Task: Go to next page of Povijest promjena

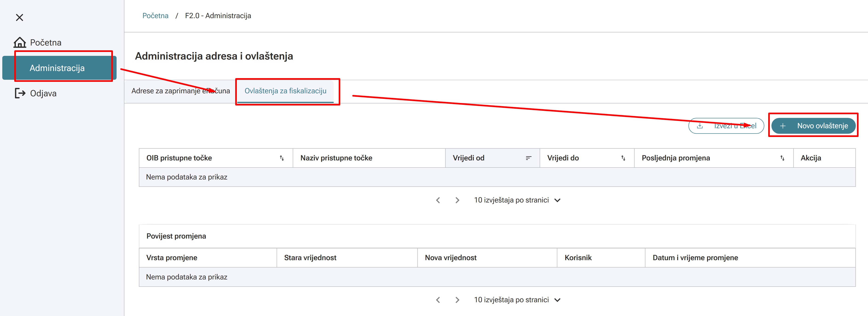Action: 457,300
